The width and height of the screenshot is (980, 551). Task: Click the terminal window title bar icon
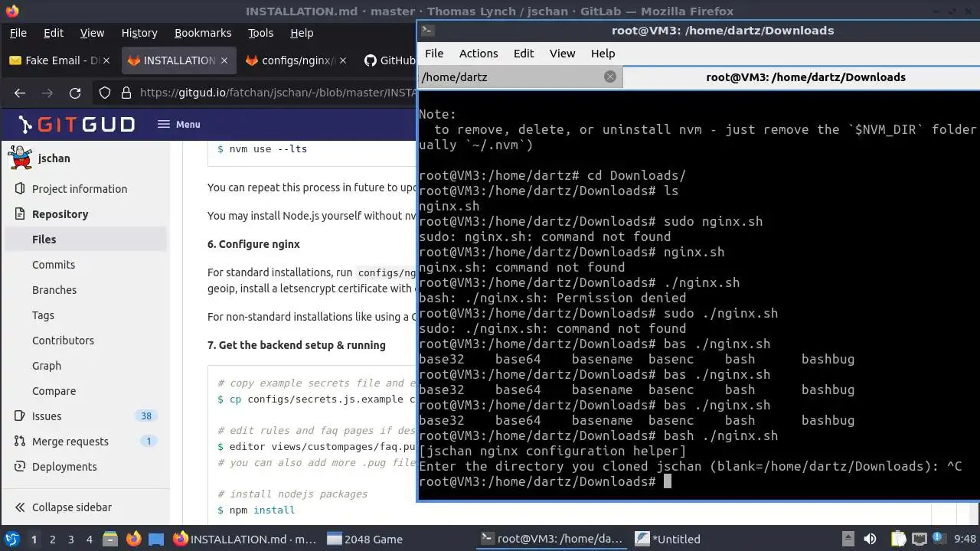(x=428, y=31)
